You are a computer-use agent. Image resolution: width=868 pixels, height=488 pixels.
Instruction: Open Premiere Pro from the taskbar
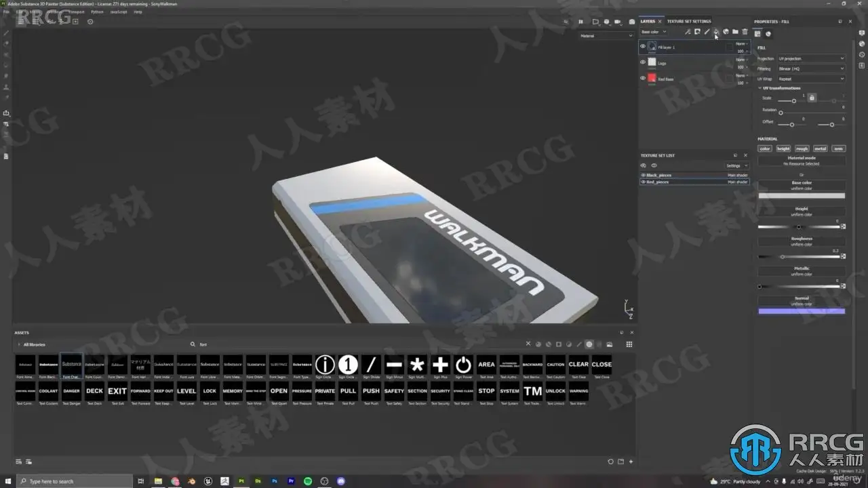click(291, 481)
